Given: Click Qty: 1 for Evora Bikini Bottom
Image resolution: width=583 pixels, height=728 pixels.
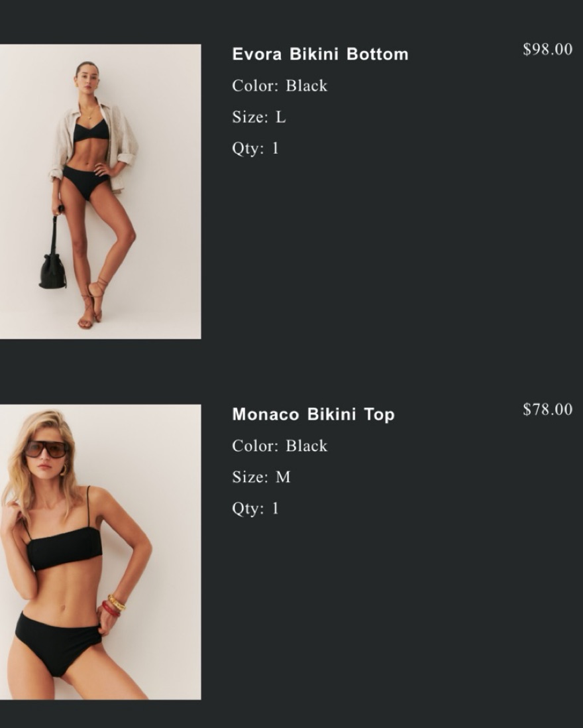Looking at the screenshot, I should pos(256,148).
